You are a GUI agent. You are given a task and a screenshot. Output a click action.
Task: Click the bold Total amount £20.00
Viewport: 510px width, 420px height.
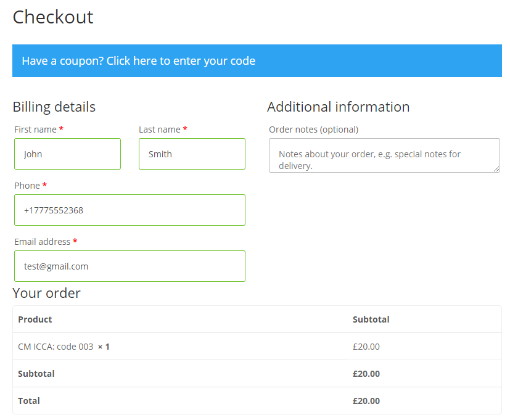click(366, 401)
